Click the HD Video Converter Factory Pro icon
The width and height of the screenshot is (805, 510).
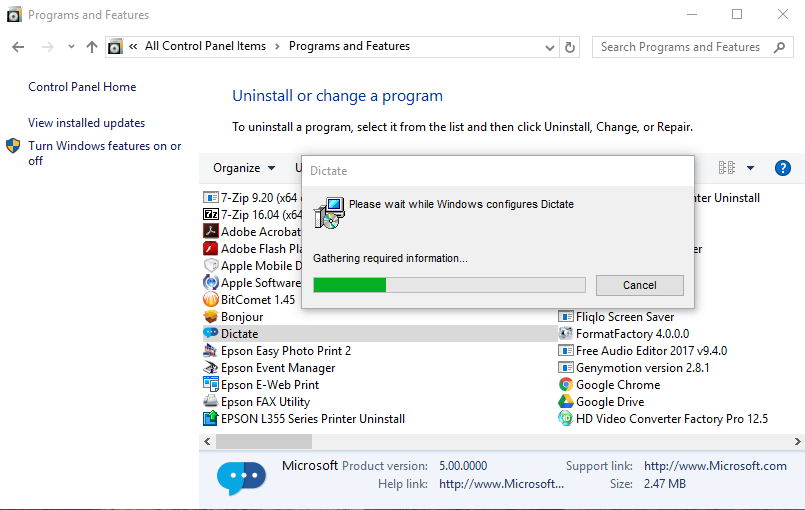click(x=565, y=418)
